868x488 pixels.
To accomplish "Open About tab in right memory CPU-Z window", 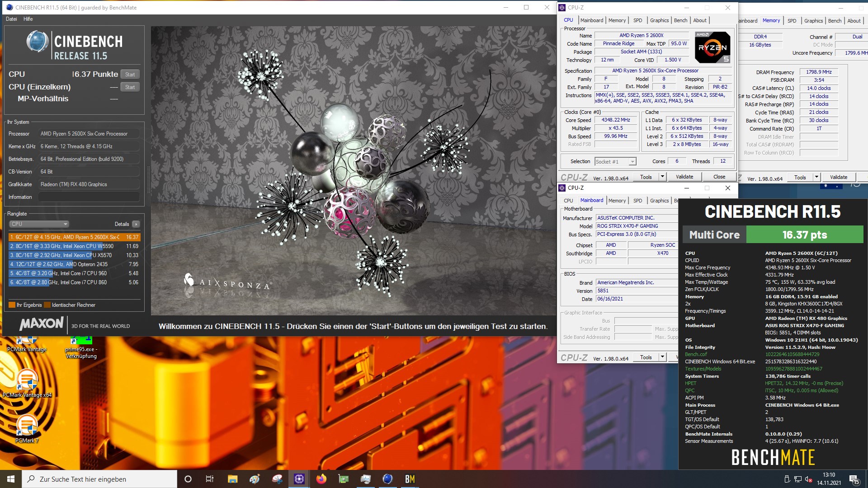I will pos(854,21).
